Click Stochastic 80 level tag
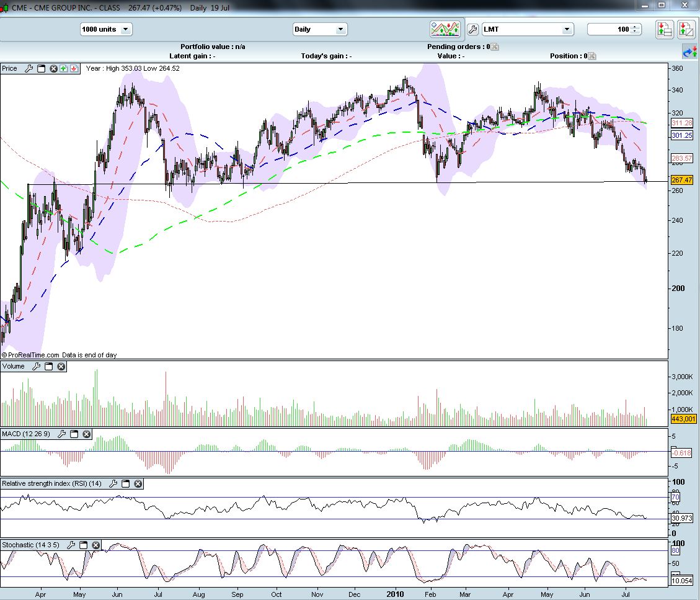The width and height of the screenshot is (700, 600). tap(675, 550)
